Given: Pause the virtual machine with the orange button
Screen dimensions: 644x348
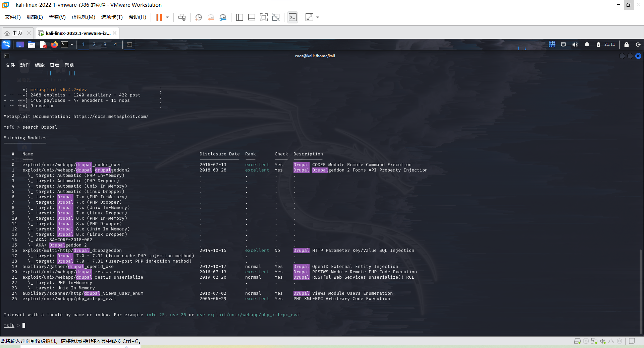Looking at the screenshot, I should pyautogui.click(x=159, y=17).
